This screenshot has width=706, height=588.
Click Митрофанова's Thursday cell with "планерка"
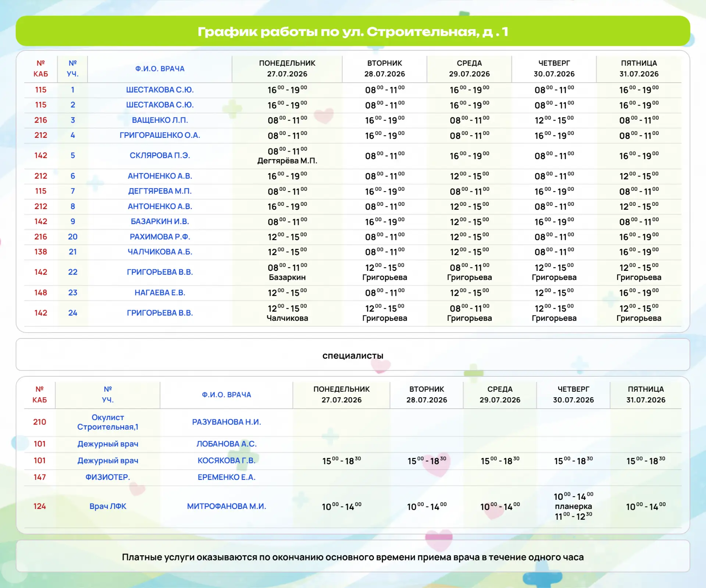pos(574,506)
